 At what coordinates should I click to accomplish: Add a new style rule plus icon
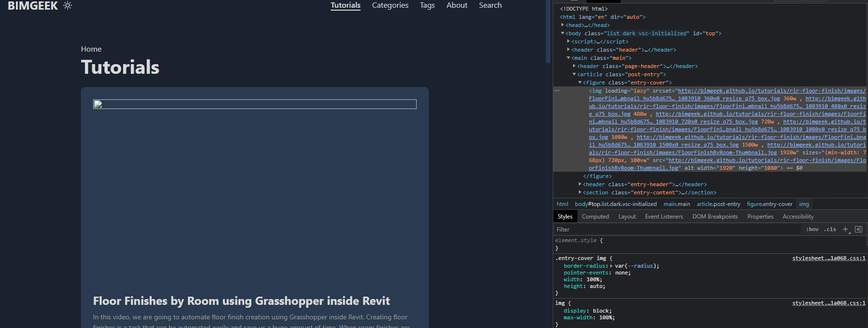click(845, 230)
